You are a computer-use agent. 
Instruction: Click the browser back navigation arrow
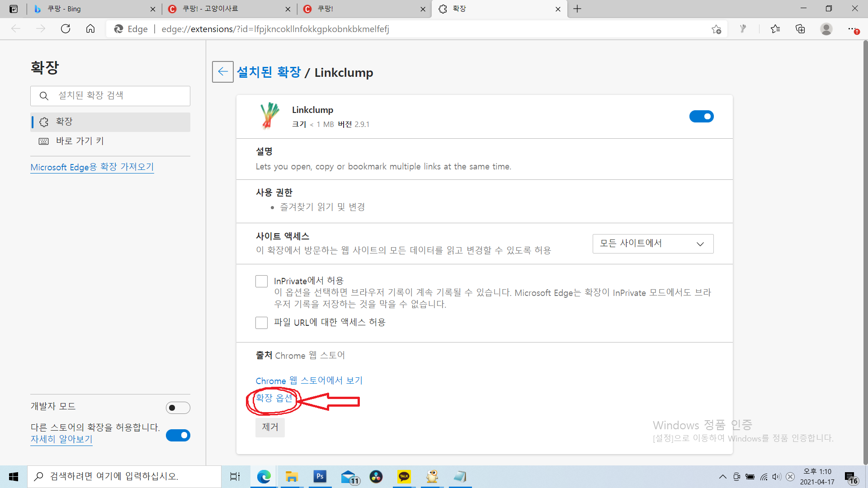[16, 29]
